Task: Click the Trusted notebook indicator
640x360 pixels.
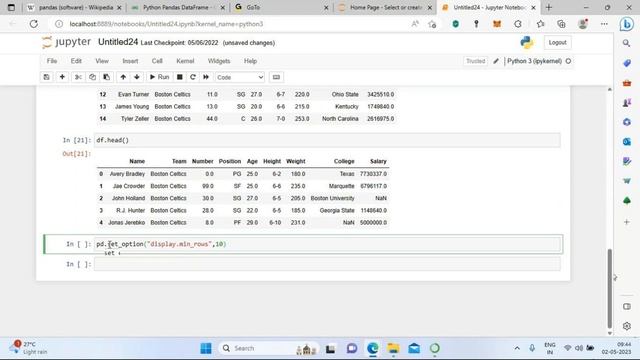Action: click(476, 61)
